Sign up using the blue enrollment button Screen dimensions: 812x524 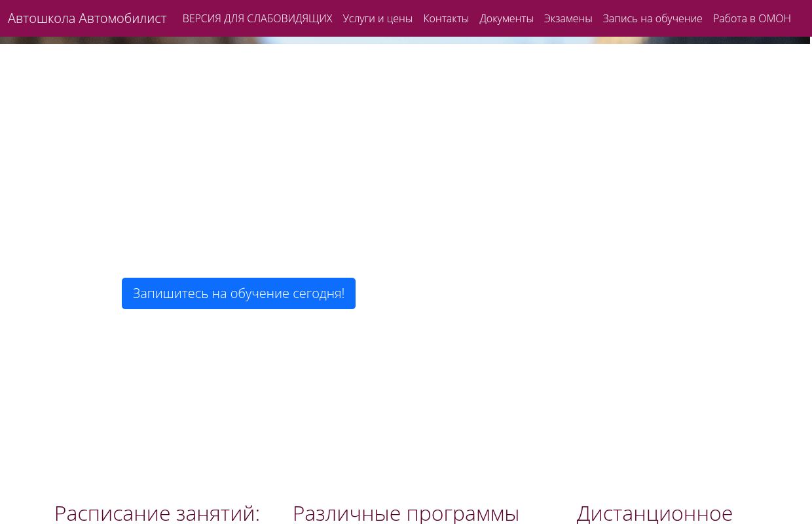238,293
